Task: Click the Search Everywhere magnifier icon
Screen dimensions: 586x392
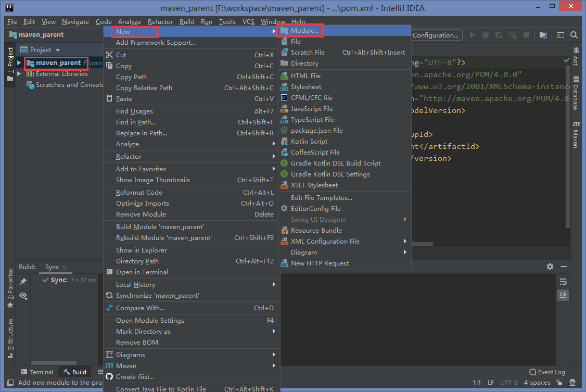Action: 574,35
